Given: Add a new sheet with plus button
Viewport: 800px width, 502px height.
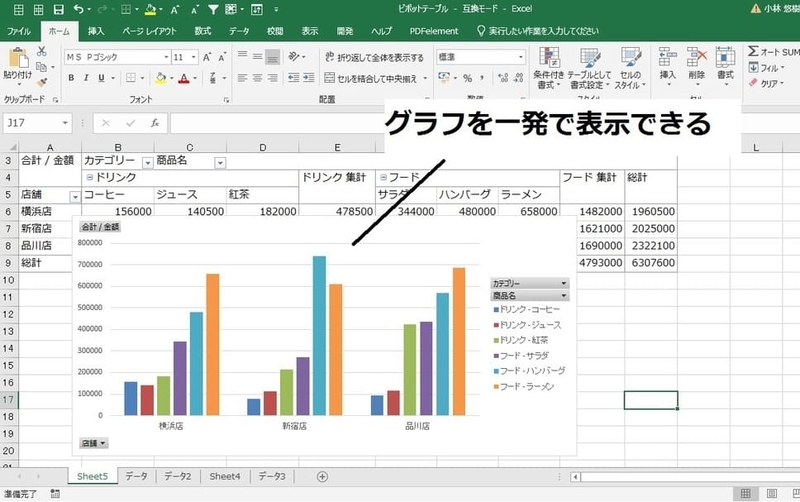Looking at the screenshot, I should coord(322,477).
